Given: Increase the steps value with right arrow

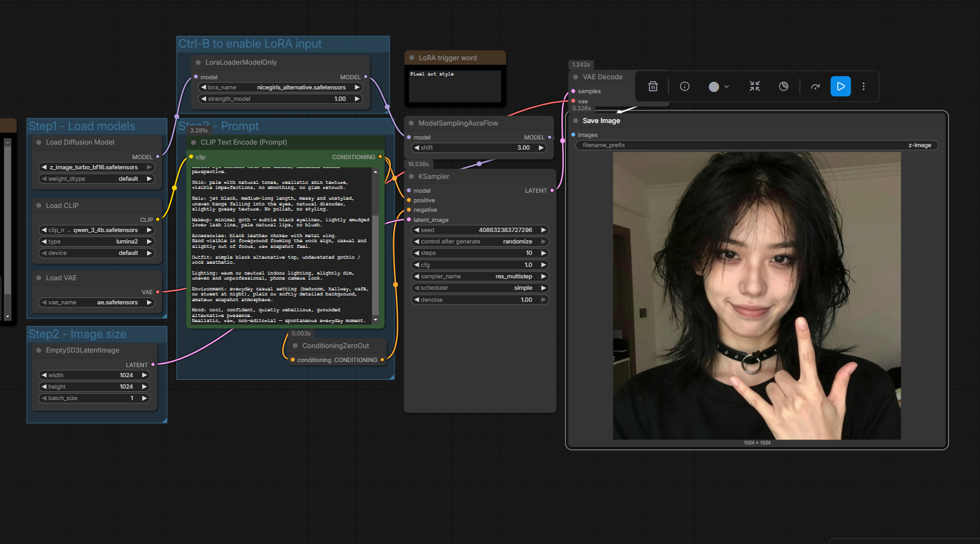Looking at the screenshot, I should point(544,253).
